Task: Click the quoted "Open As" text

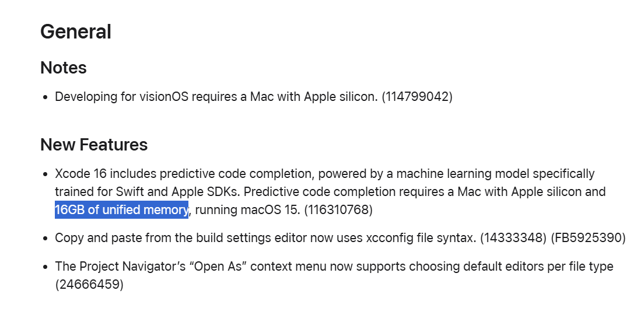Action: point(219,266)
